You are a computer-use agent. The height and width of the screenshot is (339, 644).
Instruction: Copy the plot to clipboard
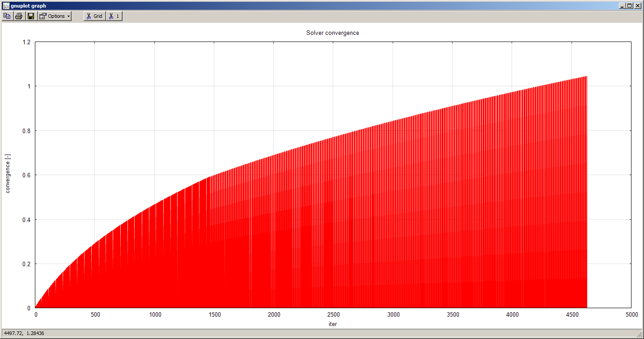click(7, 16)
